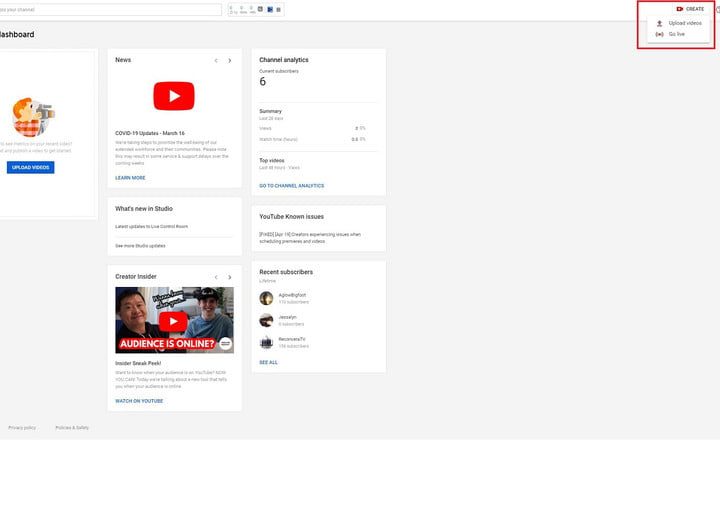The image size is (720, 512).
Task: Open first subscriber avatar with 178 subscribers
Action: 266,298
